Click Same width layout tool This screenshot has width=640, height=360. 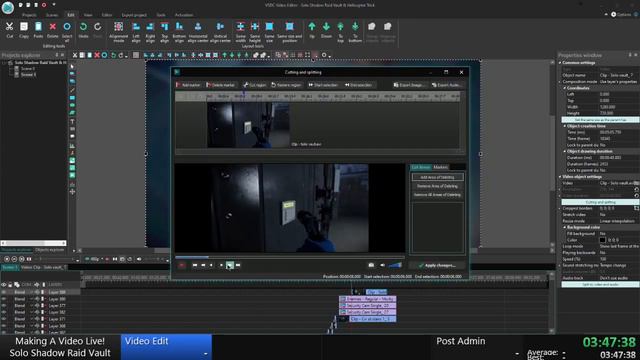[x=240, y=32]
